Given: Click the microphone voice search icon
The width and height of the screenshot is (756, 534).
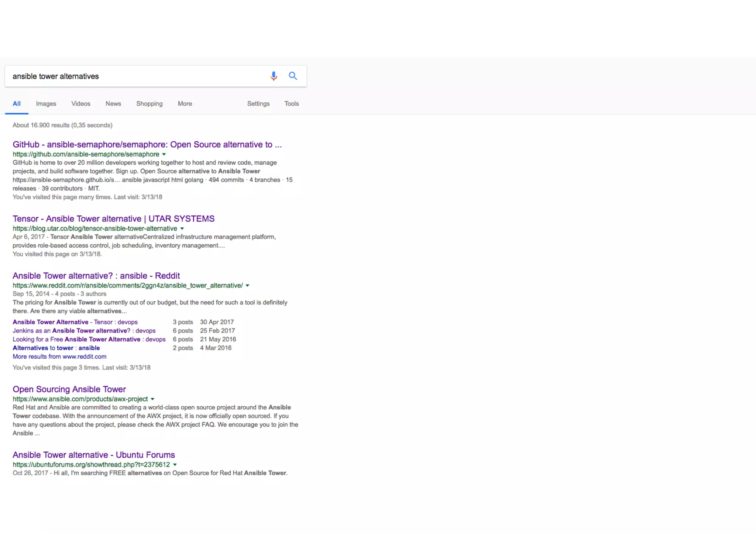Looking at the screenshot, I should pos(274,76).
